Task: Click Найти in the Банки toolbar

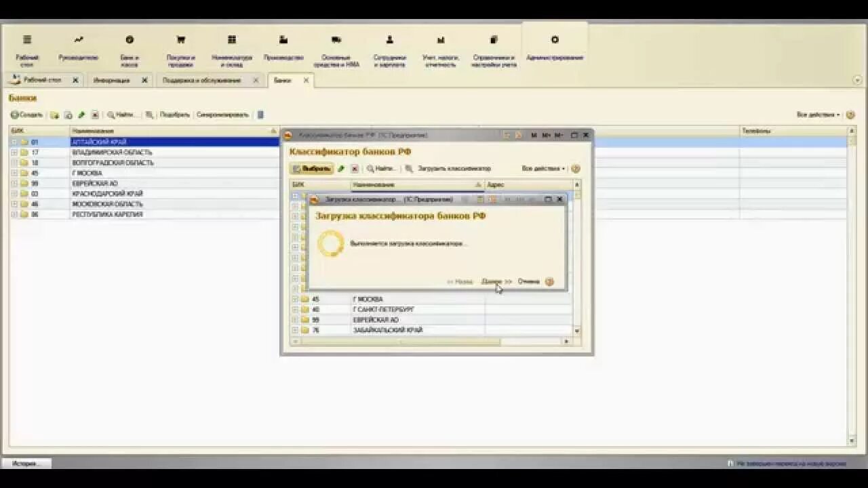Action: [123, 115]
